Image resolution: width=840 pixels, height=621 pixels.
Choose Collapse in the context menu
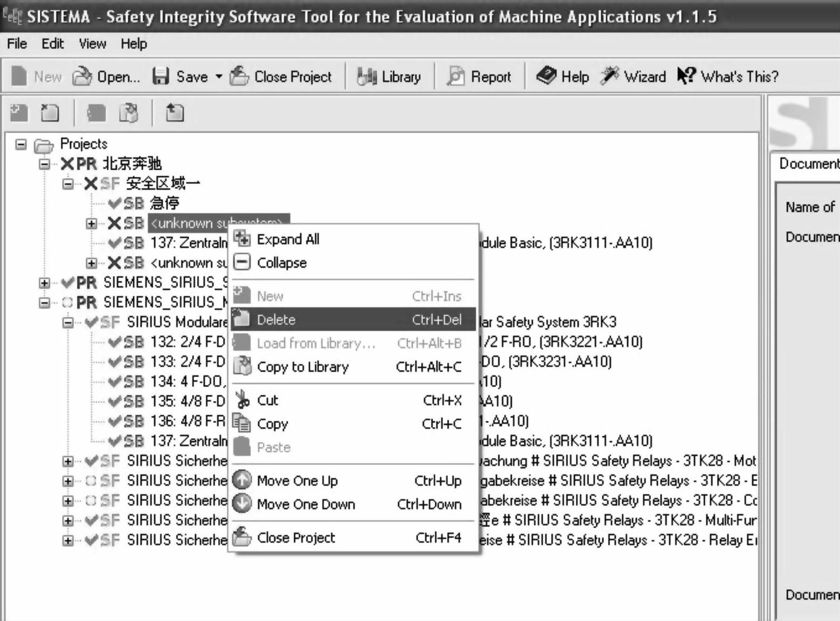[x=353, y=263]
